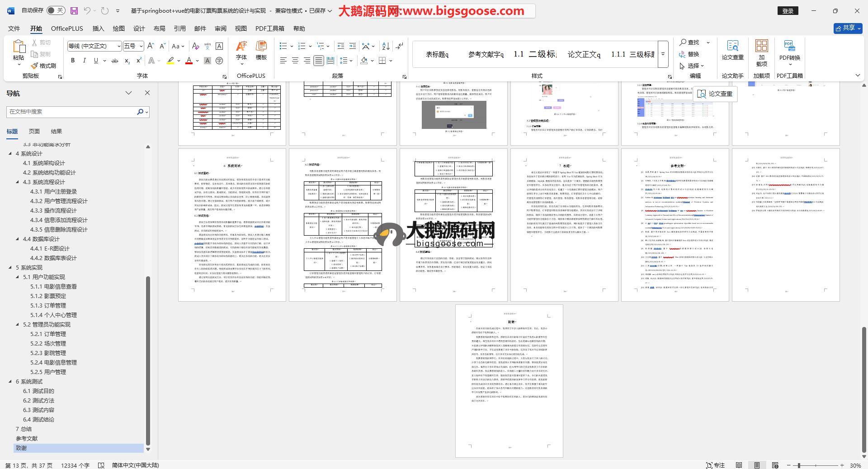Viewport: 868px width, 469px height.
Task: Click the Format Painter (格式刷) icon
Action: (x=44, y=66)
